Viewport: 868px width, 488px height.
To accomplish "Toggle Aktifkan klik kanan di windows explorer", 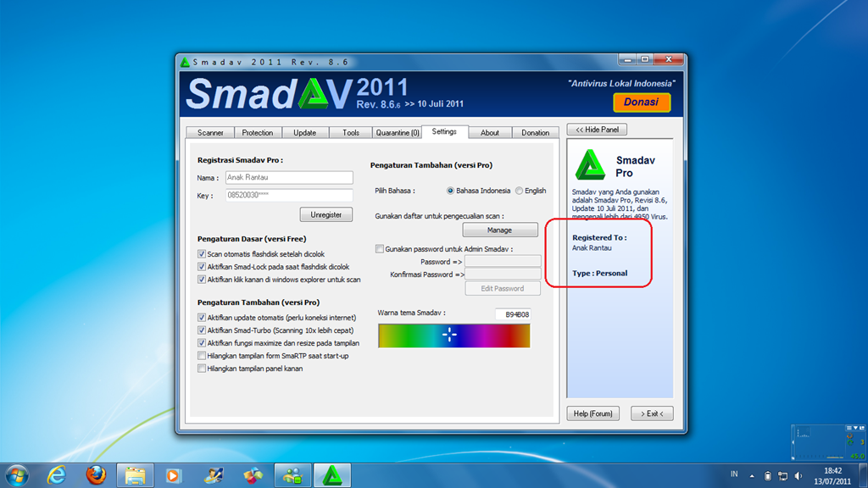I will (x=202, y=280).
